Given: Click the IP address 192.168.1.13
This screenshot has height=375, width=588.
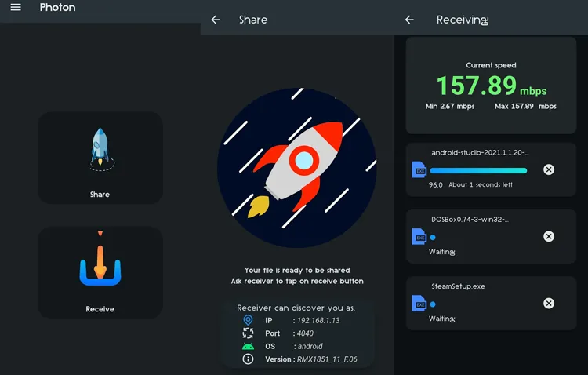Looking at the screenshot, I should [x=318, y=321].
